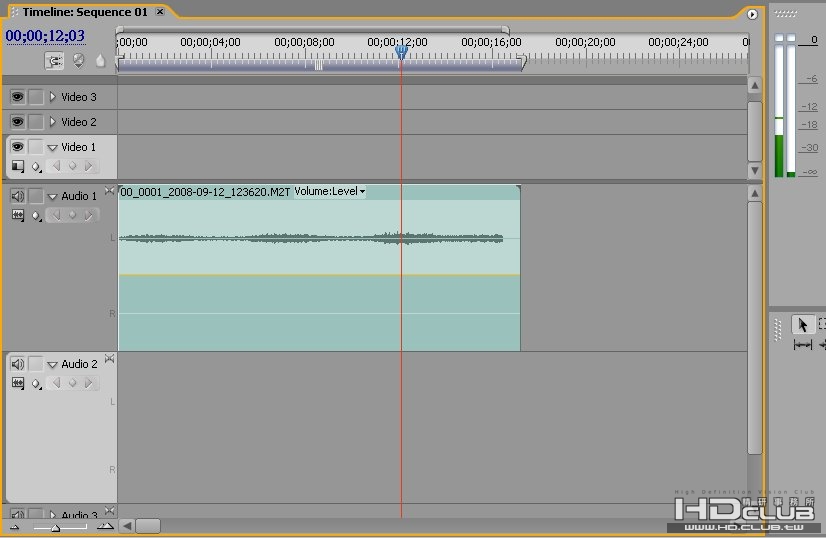The width and height of the screenshot is (826, 538).
Task: Click Video 1 Set Display Style icon
Action: 17,167
